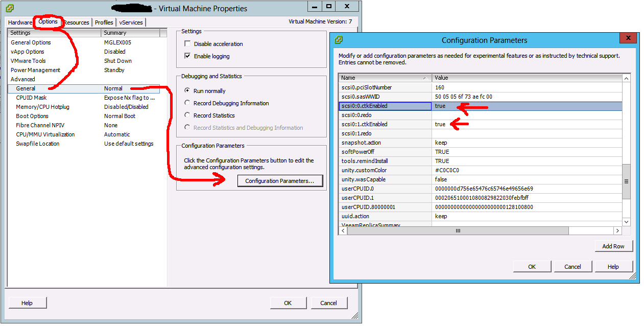Image resolution: width=644 pixels, height=326 pixels.
Task: Sort by the Name column header
Action: click(385, 78)
